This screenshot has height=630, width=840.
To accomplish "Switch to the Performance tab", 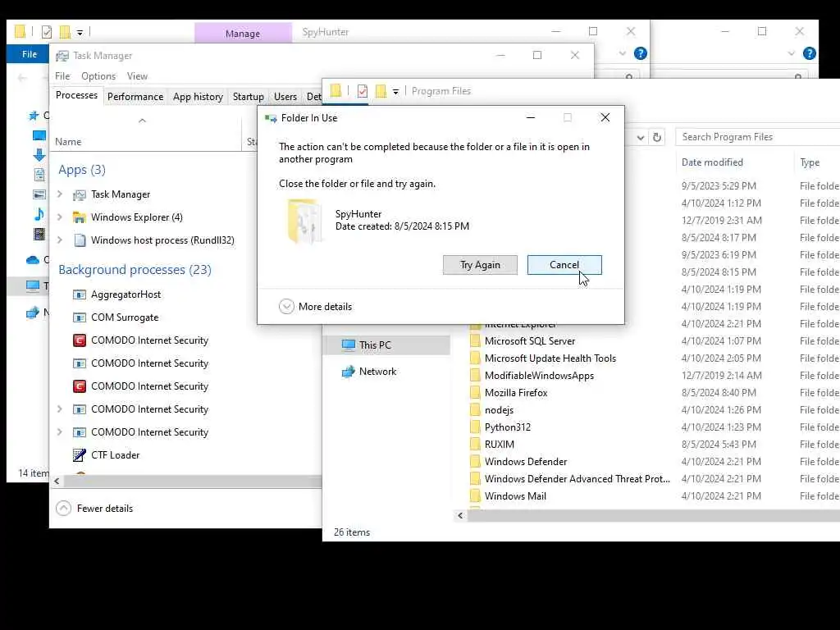I will pyautogui.click(x=135, y=97).
